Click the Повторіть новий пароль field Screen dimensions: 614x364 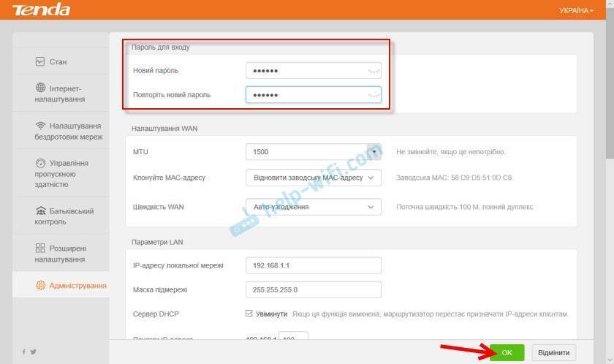[314, 95]
